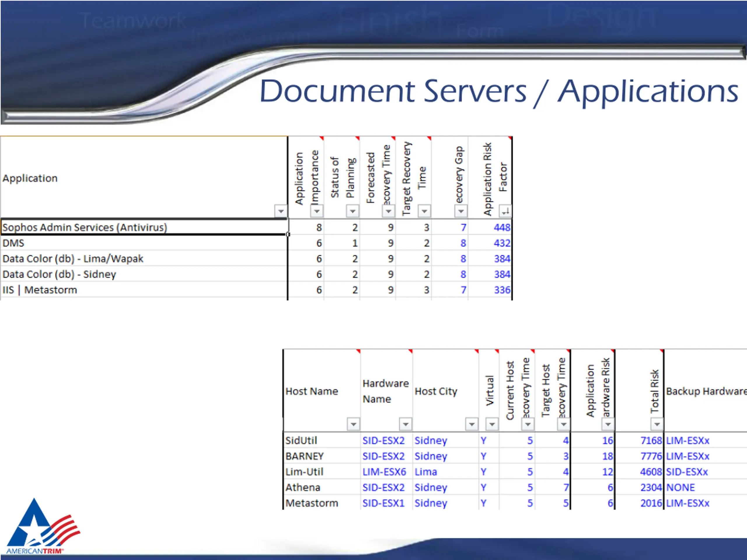
Task: Click LIM-ESX6 hardware name link
Action: (384, 472)
